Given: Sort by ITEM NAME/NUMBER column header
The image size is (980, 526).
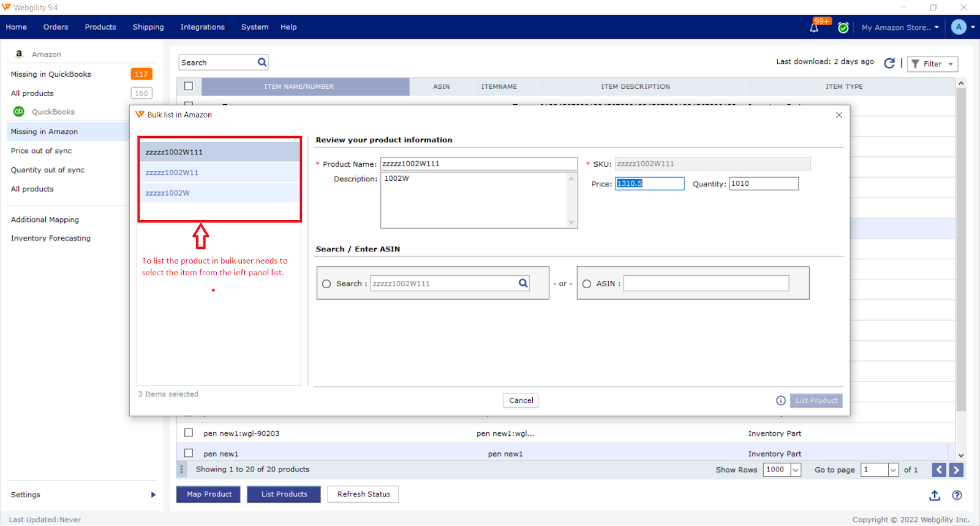Looking at the screenshot, I should click(305, 86).
